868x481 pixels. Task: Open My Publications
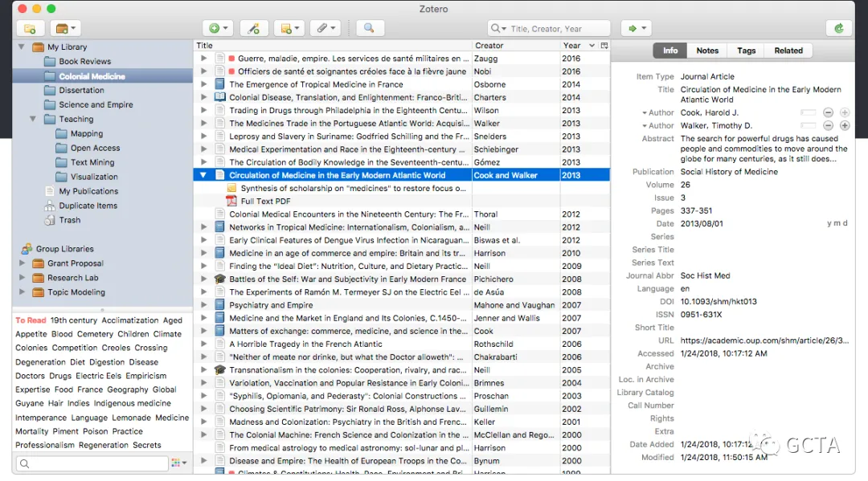[88, 191]
